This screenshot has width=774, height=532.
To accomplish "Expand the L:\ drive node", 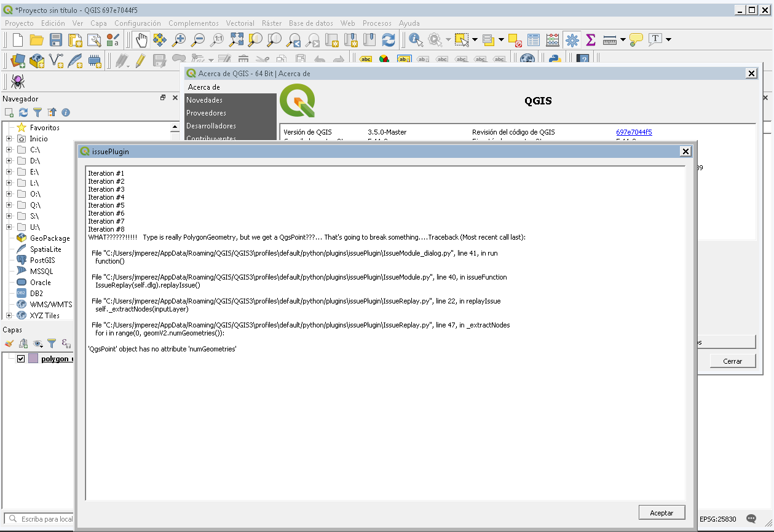I will (x=9, y=183).
